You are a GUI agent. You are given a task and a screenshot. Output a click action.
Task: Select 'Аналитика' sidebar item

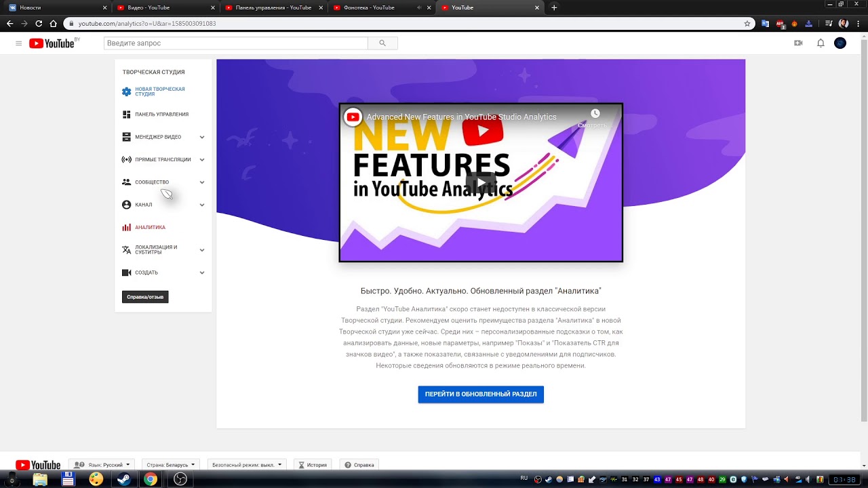[x=144, y=228]
